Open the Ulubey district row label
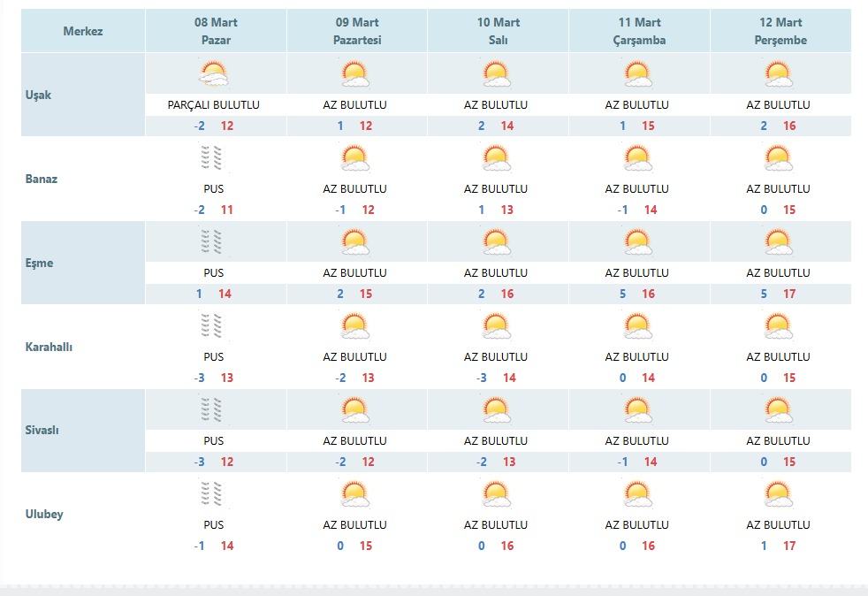This screenshot has height=596, width=868. coord(44,514)
